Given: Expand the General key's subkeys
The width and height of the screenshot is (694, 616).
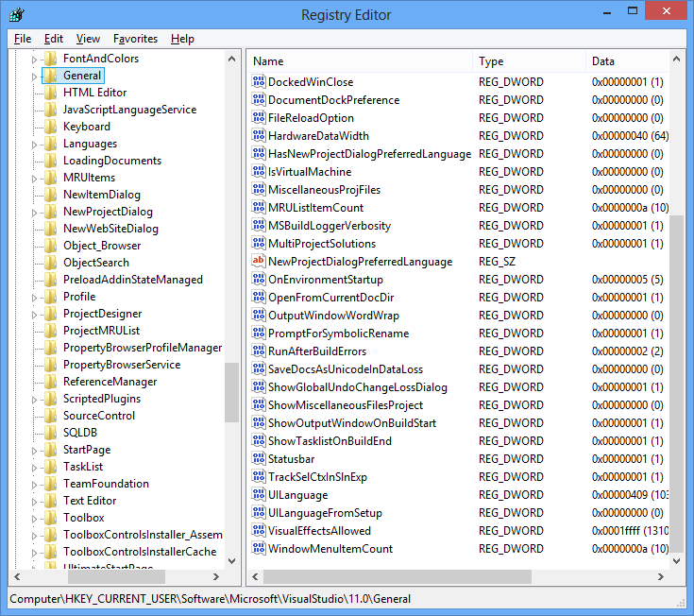Looking at the screenshot, I should (34, 77).
